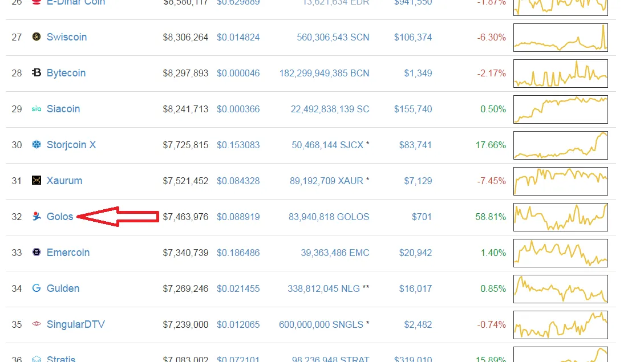Click the Swiscoin coin logo icon
The width and height of the screenshot is (644, 362).
point(37,37)
